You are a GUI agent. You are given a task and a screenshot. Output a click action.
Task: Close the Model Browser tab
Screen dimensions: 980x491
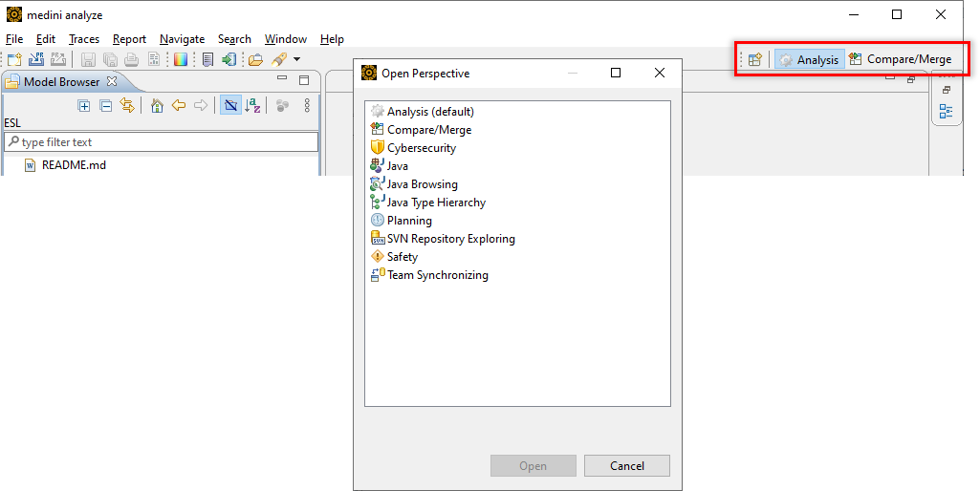pos(112,81)
